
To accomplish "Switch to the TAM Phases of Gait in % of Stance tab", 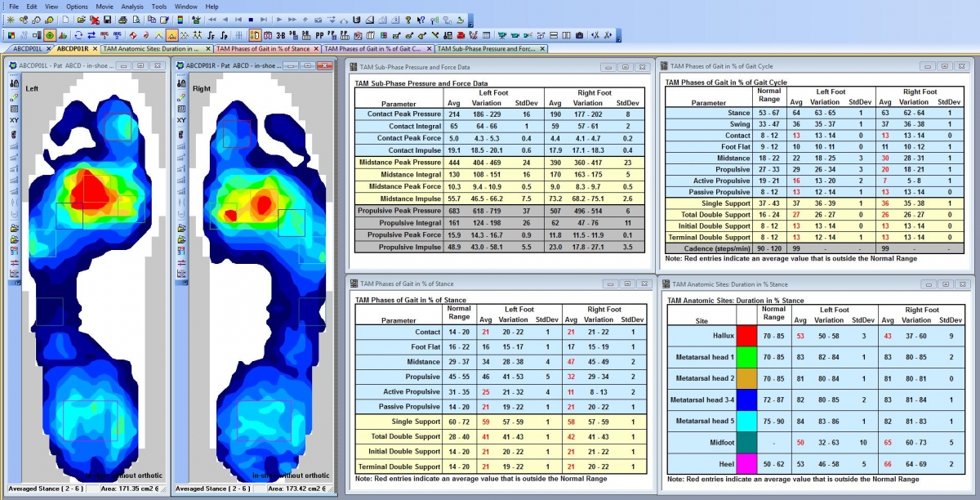I will (267, 49).
